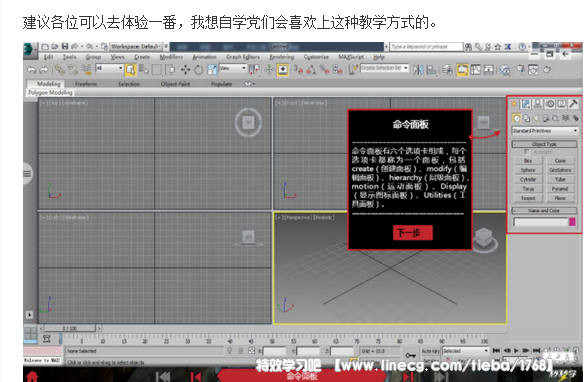Click the object name input field

pyautogui.click(x=541, y=222)
